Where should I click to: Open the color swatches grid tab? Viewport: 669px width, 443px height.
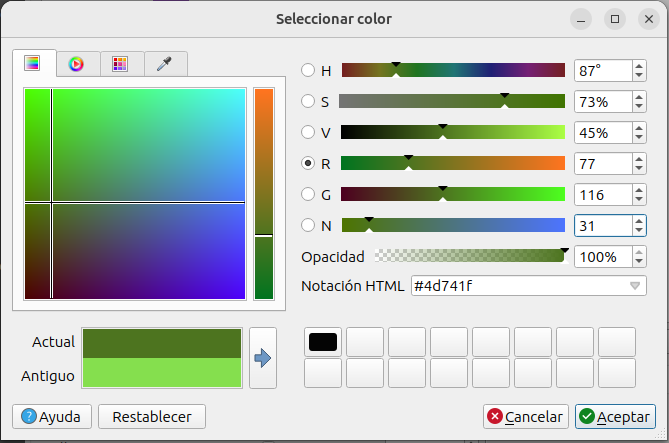click(120, 64)
